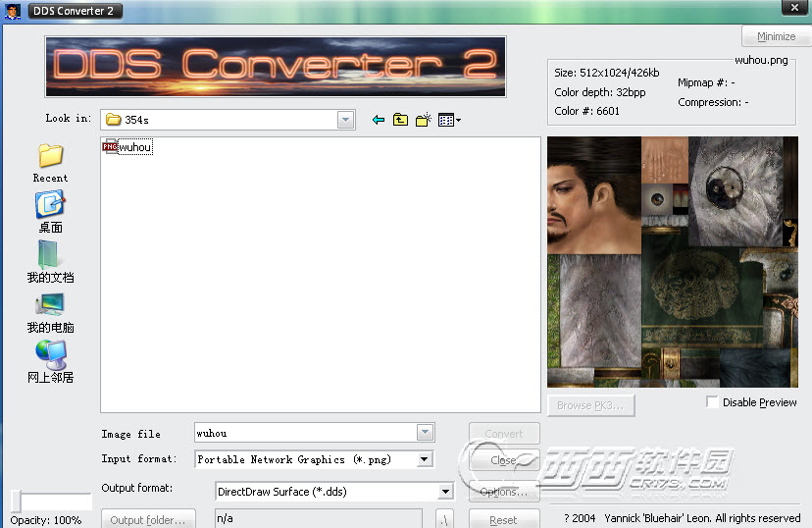Click the wuhou.png file name label

coord(761,60)
